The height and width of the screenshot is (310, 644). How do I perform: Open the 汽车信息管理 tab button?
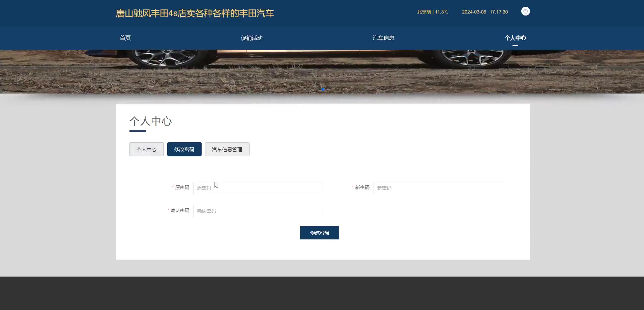[227, 149]
